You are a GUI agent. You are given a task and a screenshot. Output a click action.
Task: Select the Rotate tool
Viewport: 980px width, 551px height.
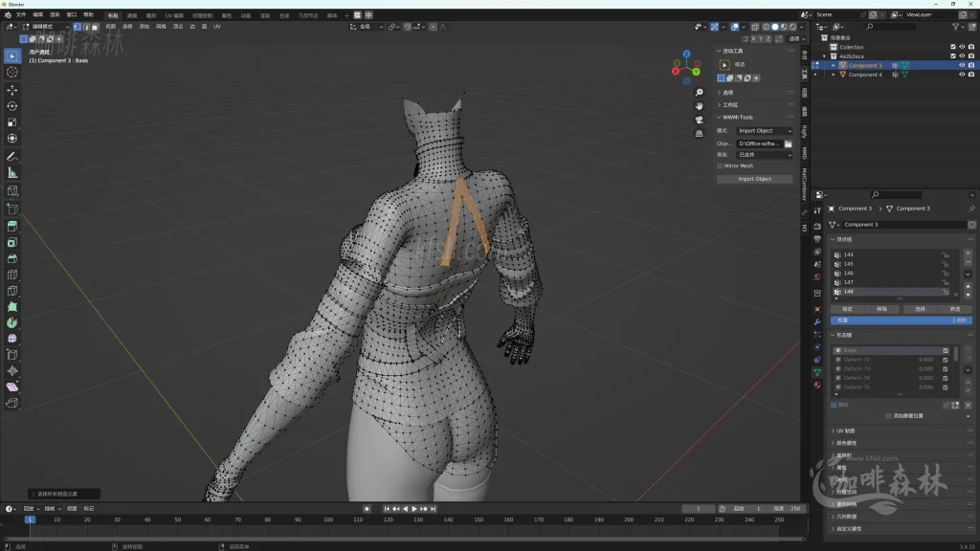point(11,106)
